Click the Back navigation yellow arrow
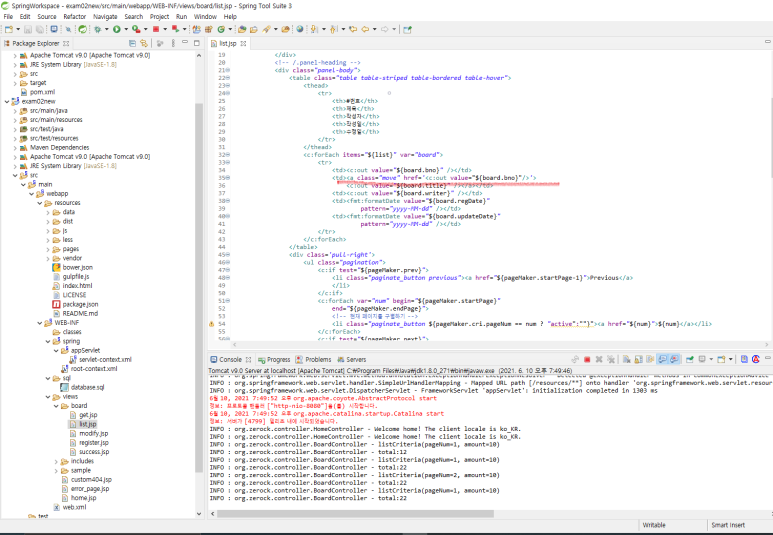 pos(365,29)
